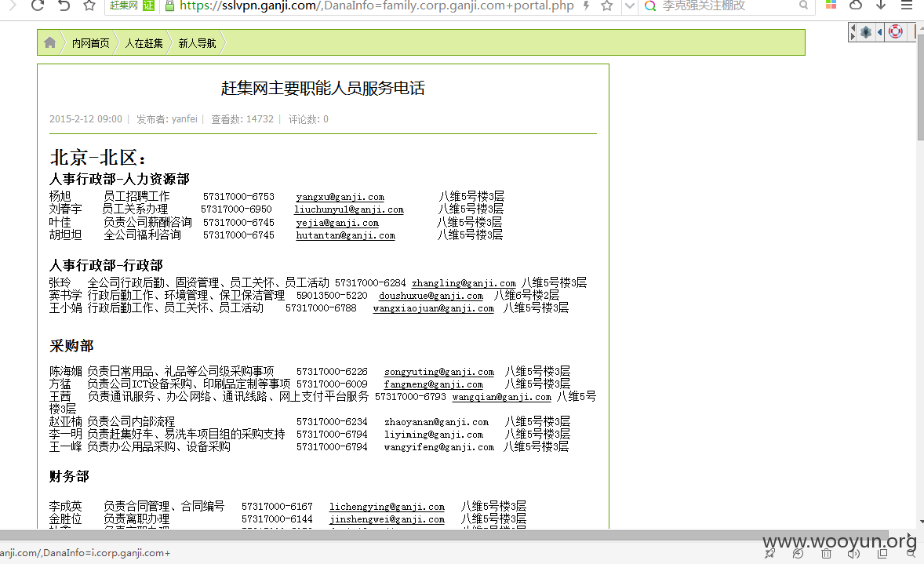Click the browser forward arrow icon
The height and width of the screenshot is (564, 924).
click(13, 5)
